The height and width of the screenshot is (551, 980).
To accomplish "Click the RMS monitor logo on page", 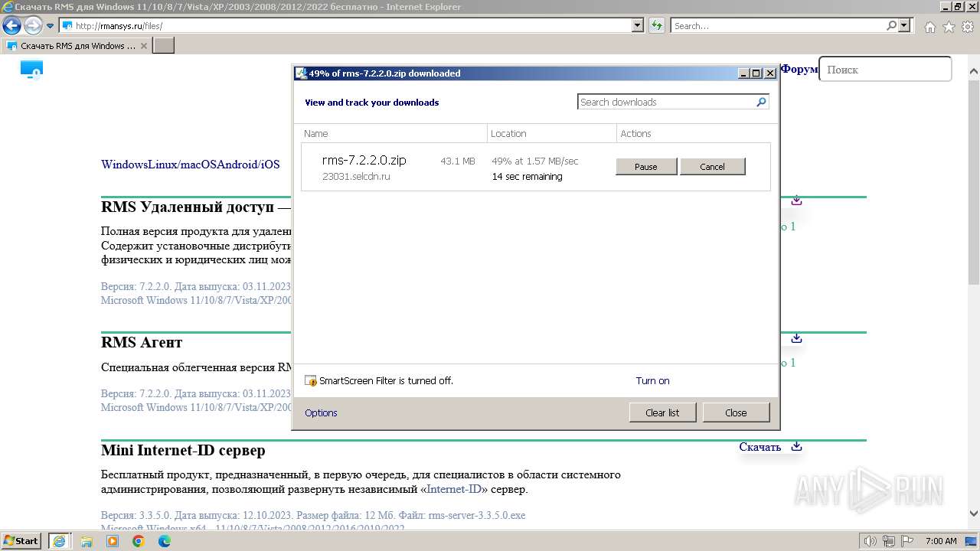I will 31,70.
